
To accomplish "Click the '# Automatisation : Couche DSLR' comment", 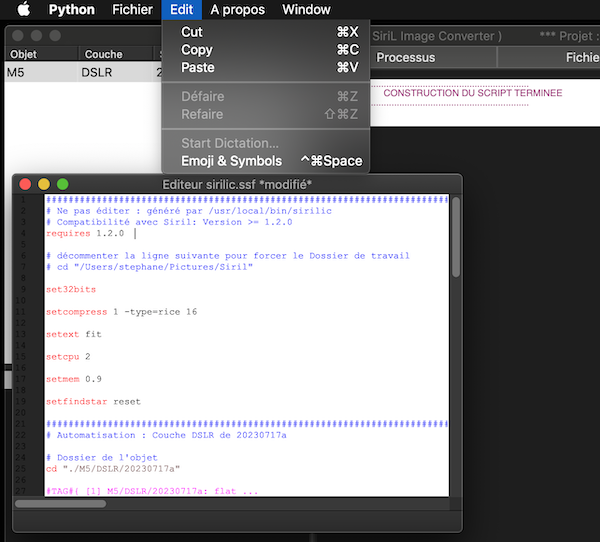I will (x=166, y=435).
